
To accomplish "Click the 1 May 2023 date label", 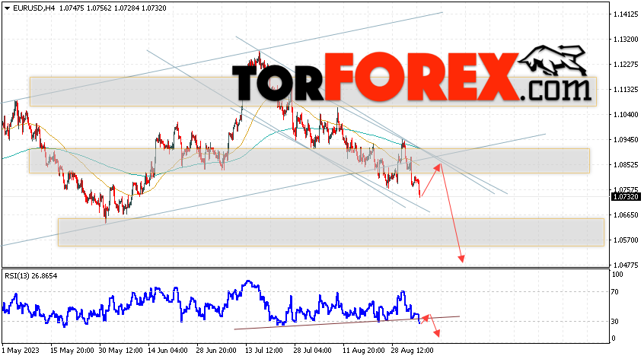I will (x=21, y=351).
